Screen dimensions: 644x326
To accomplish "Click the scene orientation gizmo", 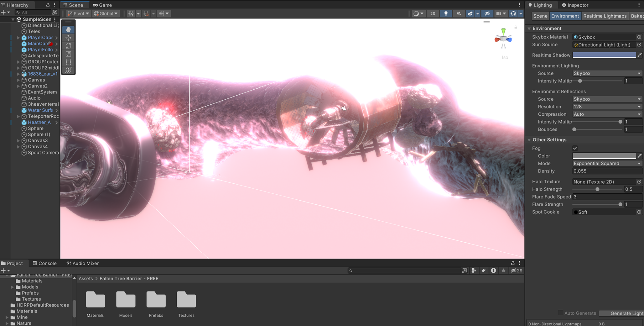I will click(x=503, y=39).
